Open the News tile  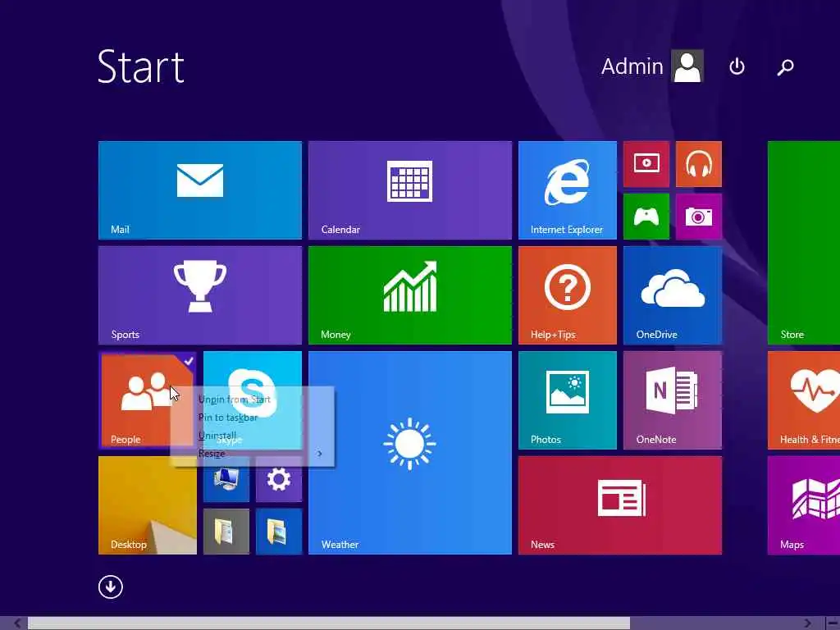coord(620,505)
